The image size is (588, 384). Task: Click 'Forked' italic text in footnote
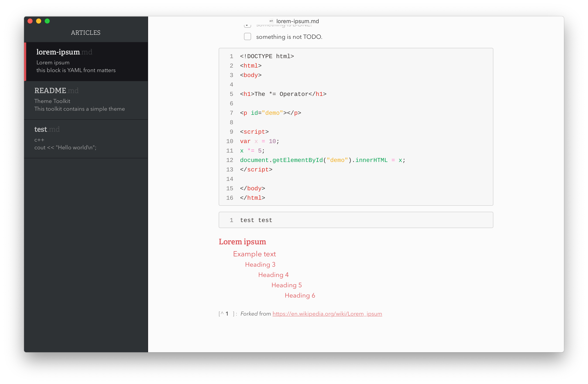[x=249, y=314]
